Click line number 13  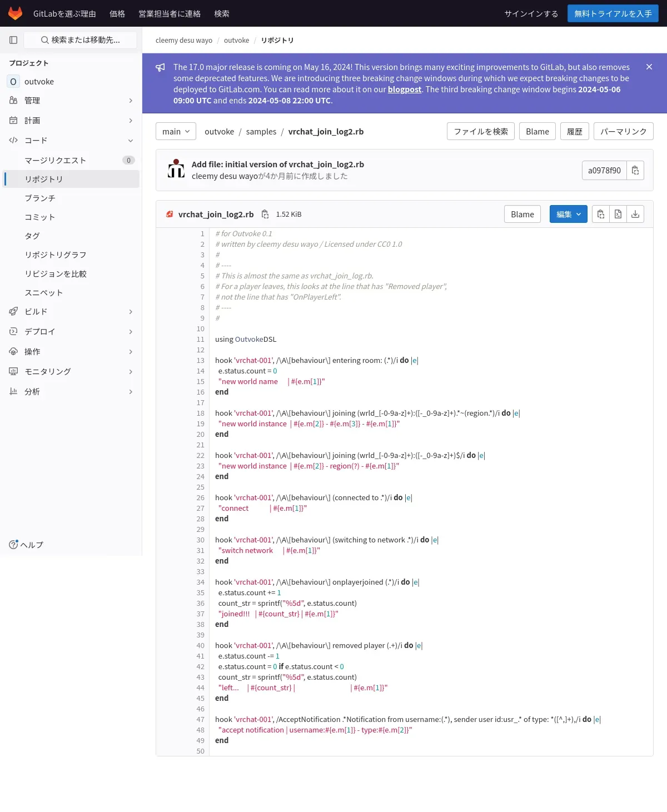click(x=200, y=361)
